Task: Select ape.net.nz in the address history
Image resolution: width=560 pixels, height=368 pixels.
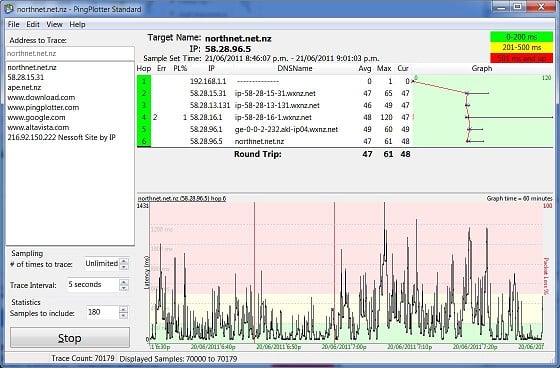Action: pyautogui.click(x=24, y=88)
